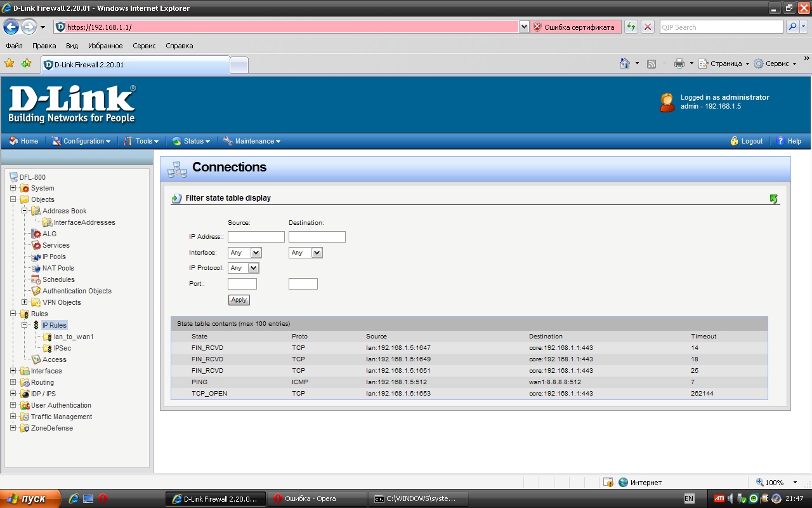Click the IE Home page icon
Image resolution: width=812 pixels, height=508 pixels.
coord(625,63)
